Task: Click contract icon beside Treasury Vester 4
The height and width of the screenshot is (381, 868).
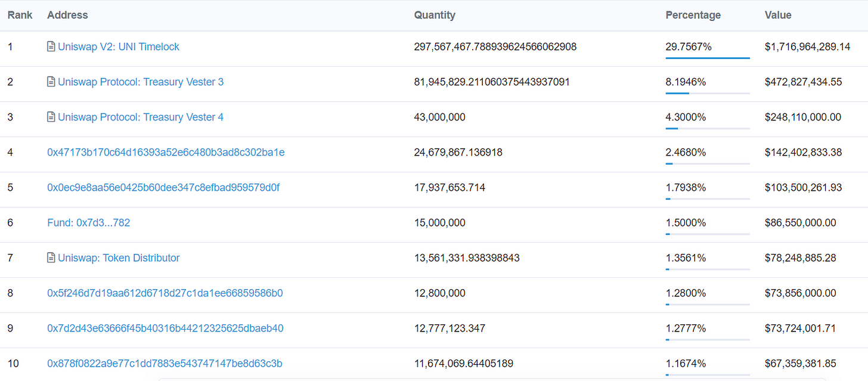Action: 51,117
